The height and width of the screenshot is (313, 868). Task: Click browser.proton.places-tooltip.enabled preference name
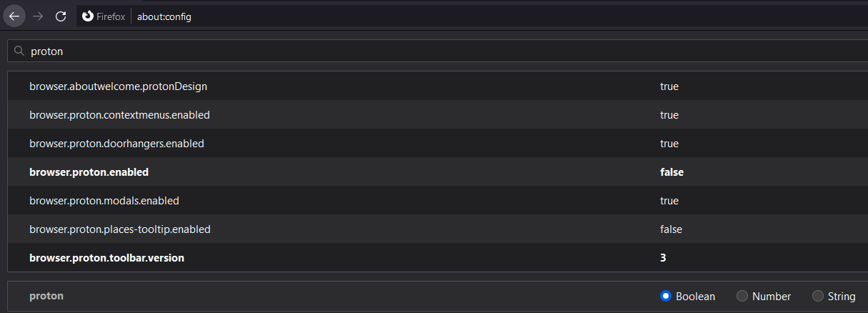click(120, 229)
